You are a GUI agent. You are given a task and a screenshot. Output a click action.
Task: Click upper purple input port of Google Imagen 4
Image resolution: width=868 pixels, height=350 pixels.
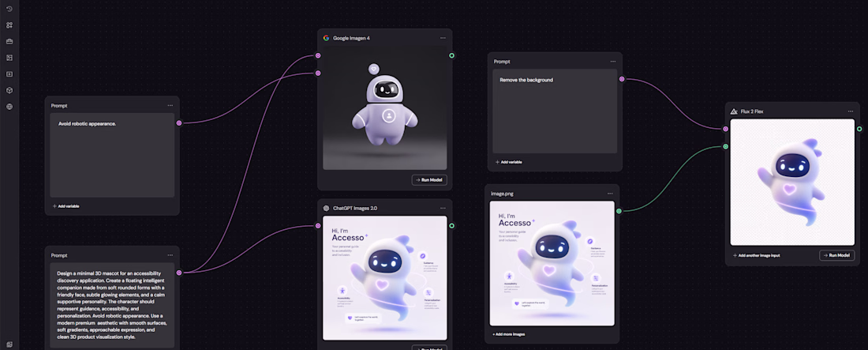[x=318, y=55]
